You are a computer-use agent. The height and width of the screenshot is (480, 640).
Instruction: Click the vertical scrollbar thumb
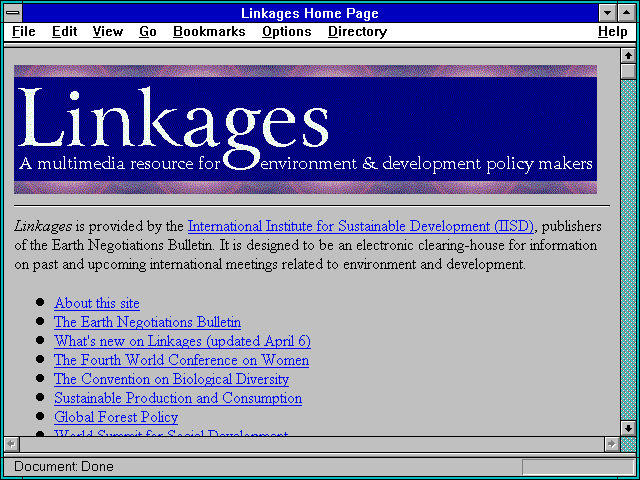[628, 71]
